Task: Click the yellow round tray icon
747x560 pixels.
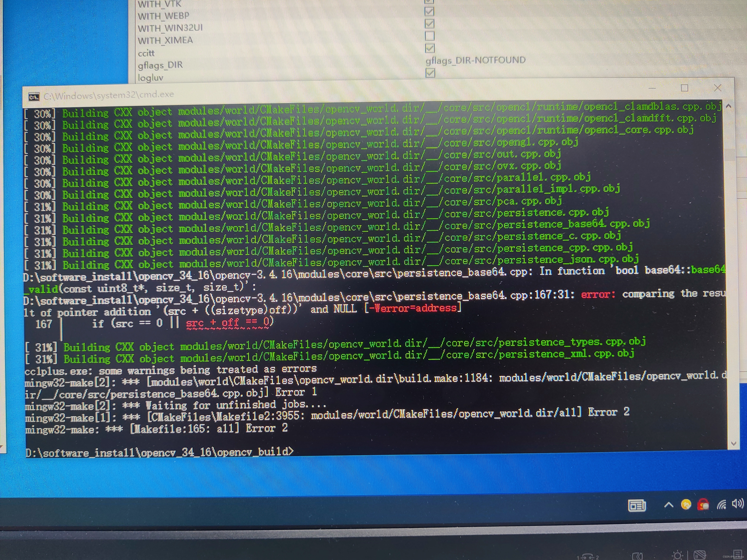Action: click(x=686, y=505)
